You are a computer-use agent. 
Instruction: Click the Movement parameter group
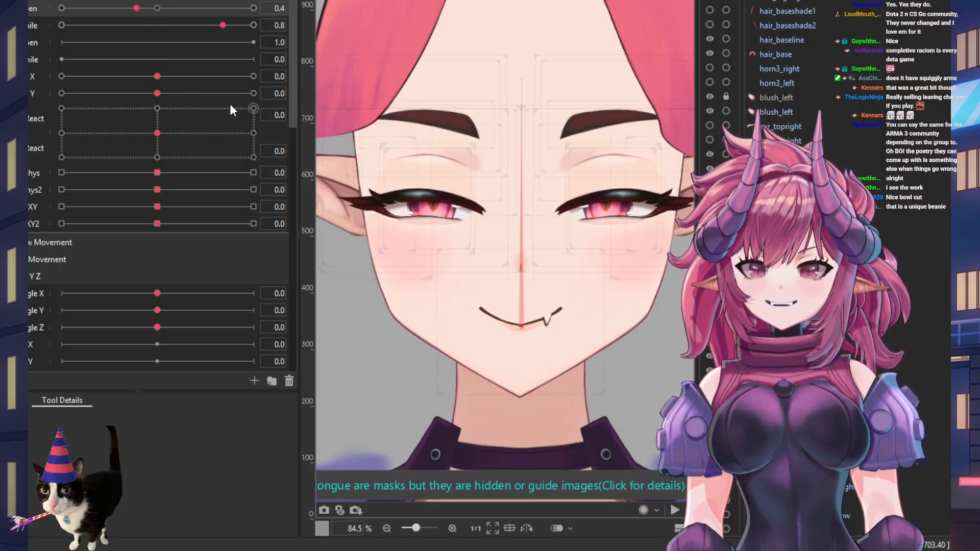tap(47, 259)
